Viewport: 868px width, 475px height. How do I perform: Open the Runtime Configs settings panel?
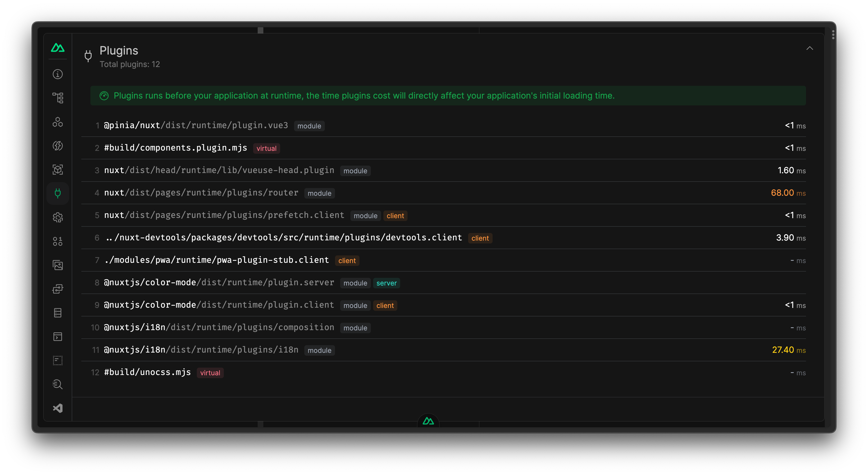(x=58, y=217)
